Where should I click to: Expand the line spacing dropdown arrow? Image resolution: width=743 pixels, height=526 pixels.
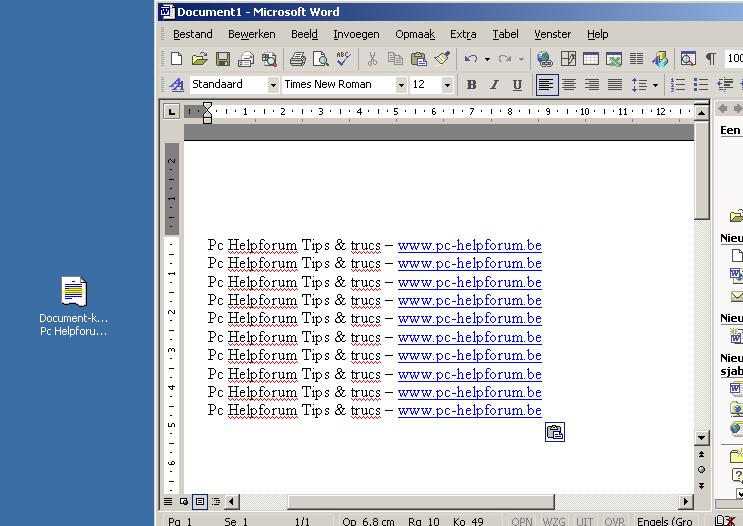(x=655, y=85)
